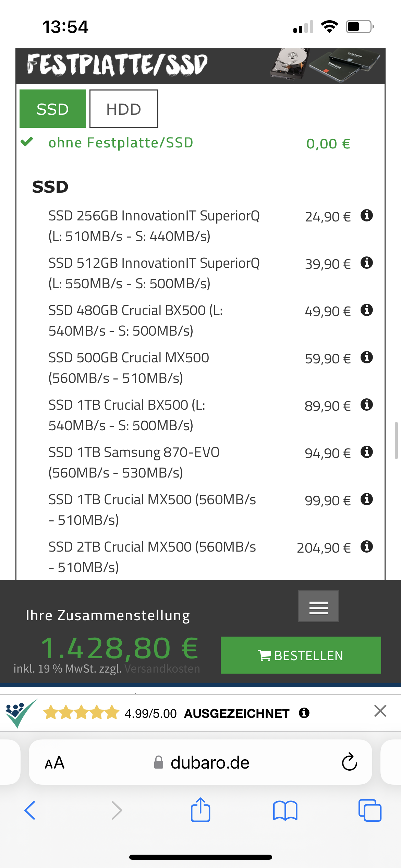Choose SSD 512GB InnovationIT SuperiorQ option

click(x=154, y=273)
